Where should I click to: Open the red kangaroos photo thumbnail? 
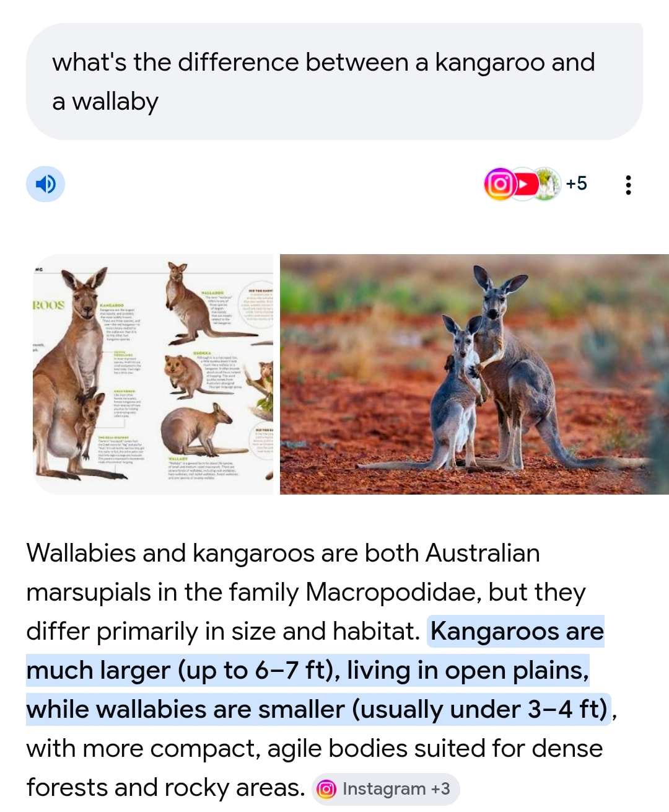474,374
